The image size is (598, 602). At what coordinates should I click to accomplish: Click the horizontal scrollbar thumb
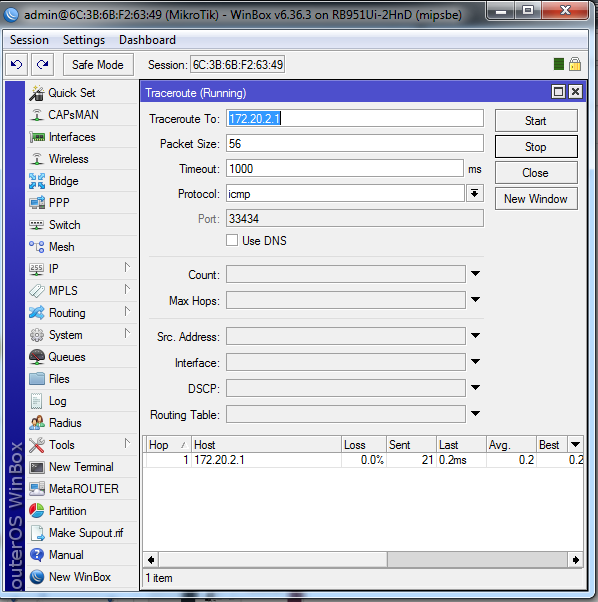click(273, 560)
